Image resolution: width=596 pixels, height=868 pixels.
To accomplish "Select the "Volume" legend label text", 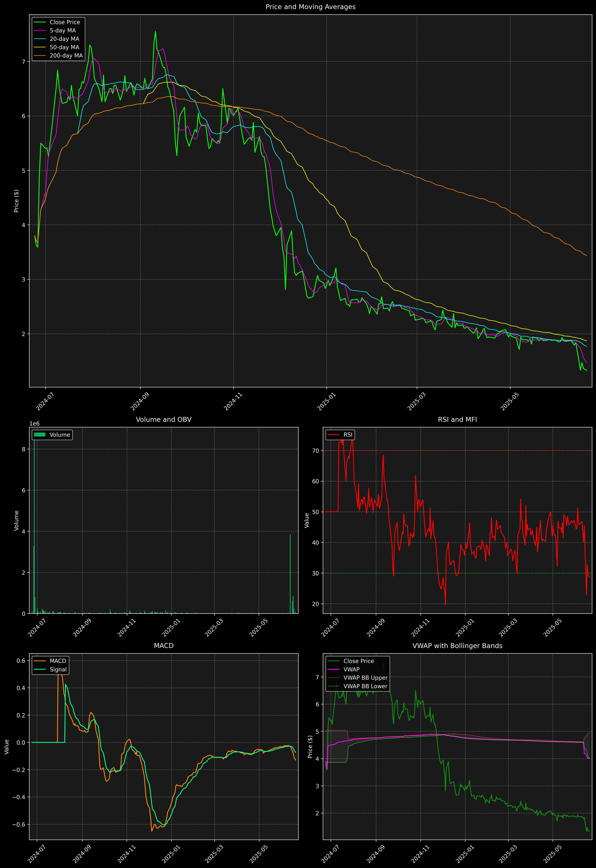I will point(60,435).
